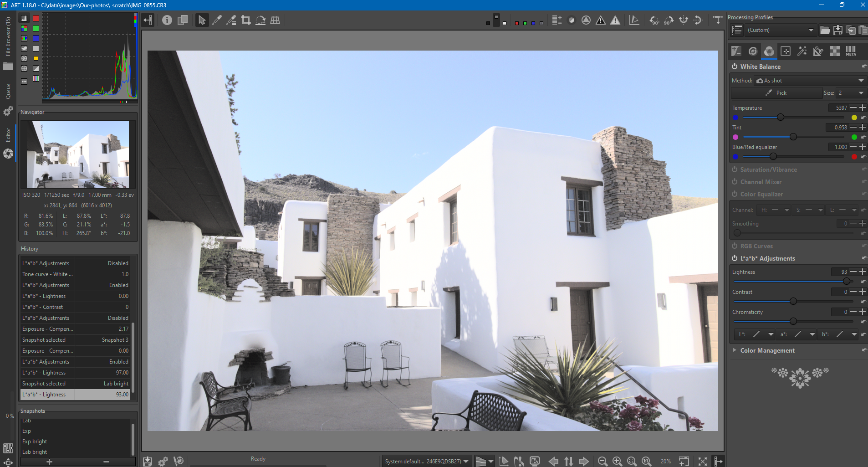Toggle the shadow clipping warning triangle
The image size is (868, 467).
pyautogui.click(x=601, y=20)
